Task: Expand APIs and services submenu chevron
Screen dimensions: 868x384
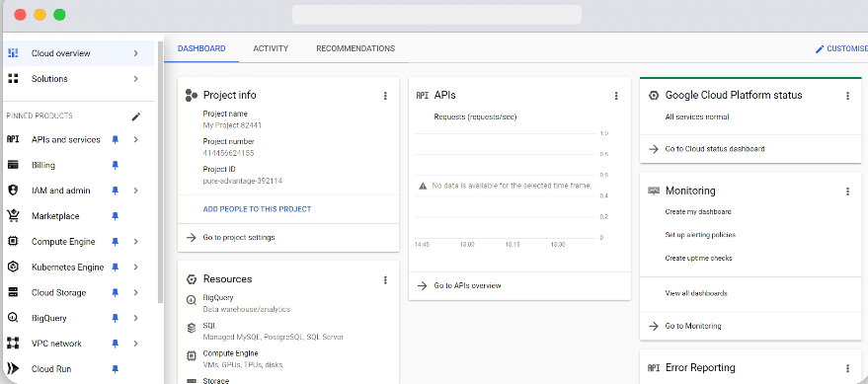Action: pyautogui.click(x=135, y=139)
